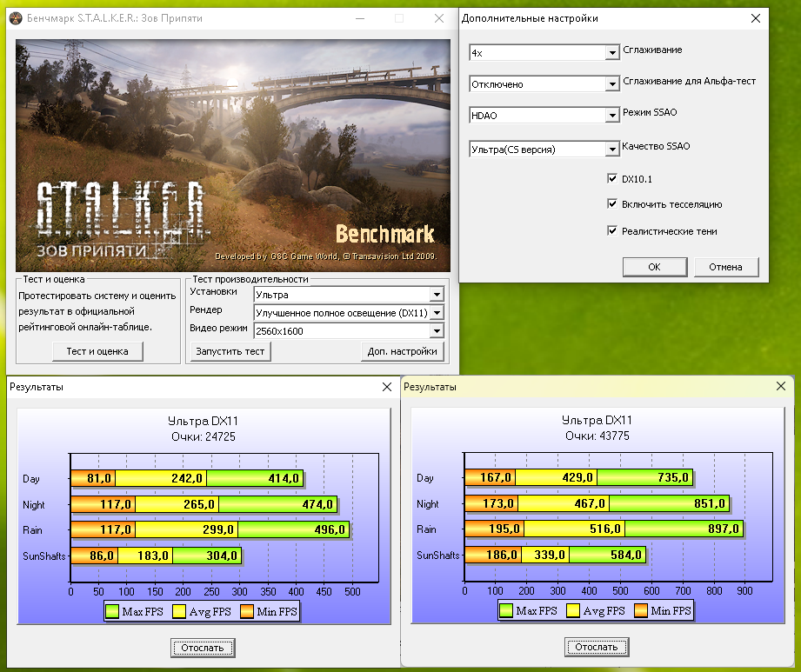Click the Night row label in right chart
This screenshot has height=672, width=801.
pos(428,504)
